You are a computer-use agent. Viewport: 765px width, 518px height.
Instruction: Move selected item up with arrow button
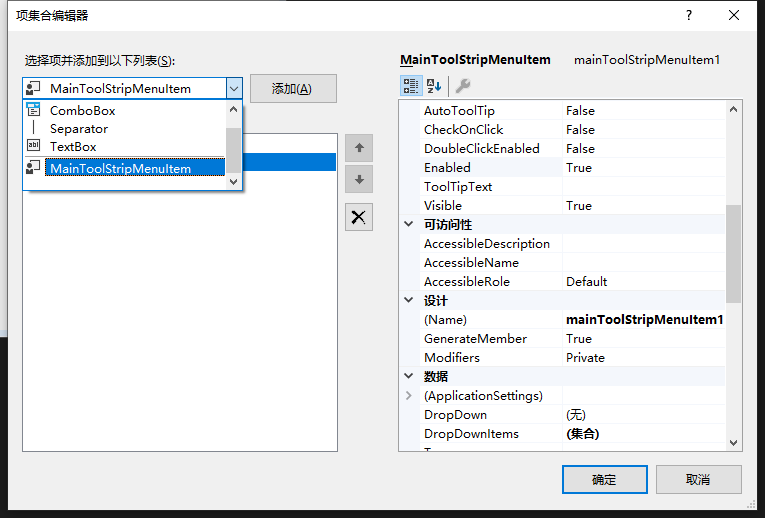coord(359,148)
